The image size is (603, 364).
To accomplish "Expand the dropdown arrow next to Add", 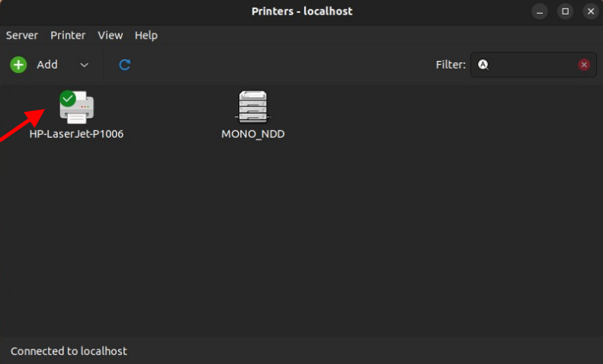I will tap(85, 65).
